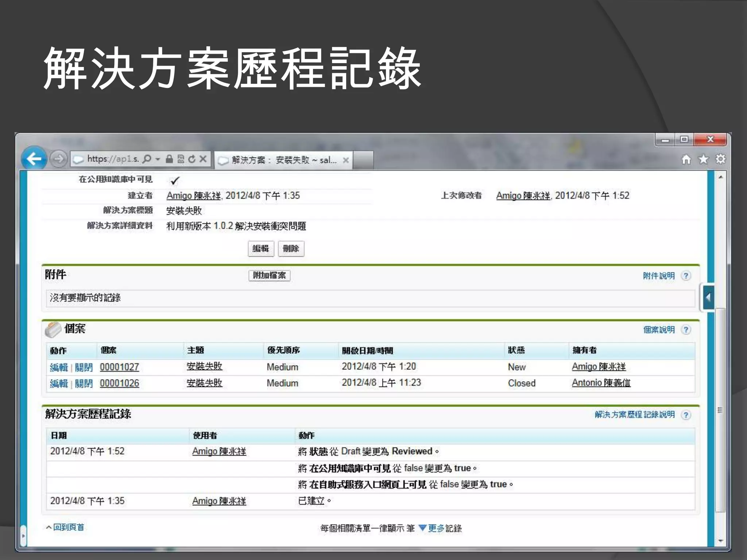Select the Closed status cell

522,383
